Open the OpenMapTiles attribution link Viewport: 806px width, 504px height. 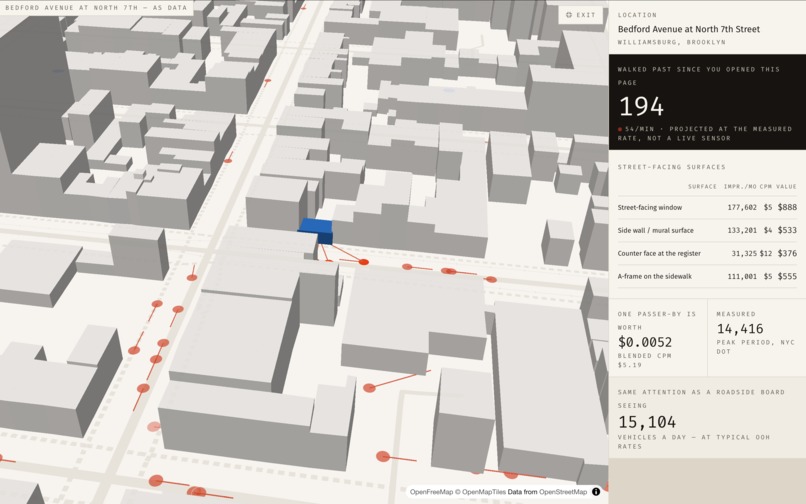pyautogui.click(x=484, y=492)
